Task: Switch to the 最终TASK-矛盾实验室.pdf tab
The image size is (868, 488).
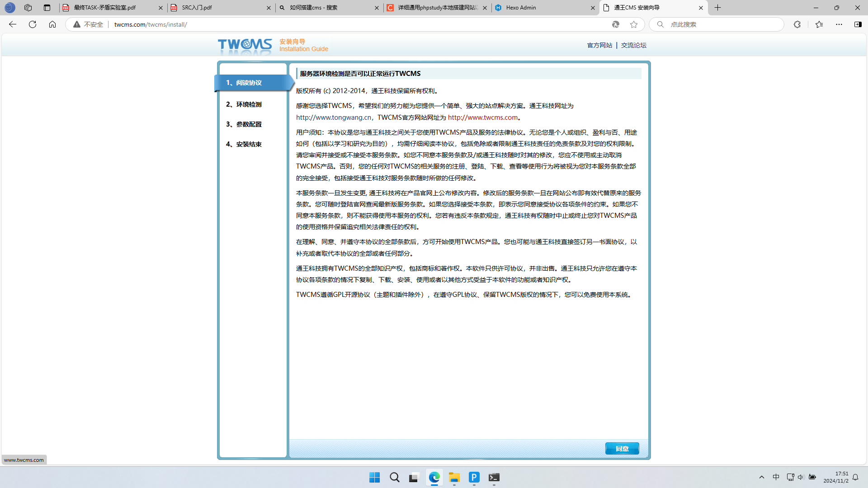Action: point(112,8)
